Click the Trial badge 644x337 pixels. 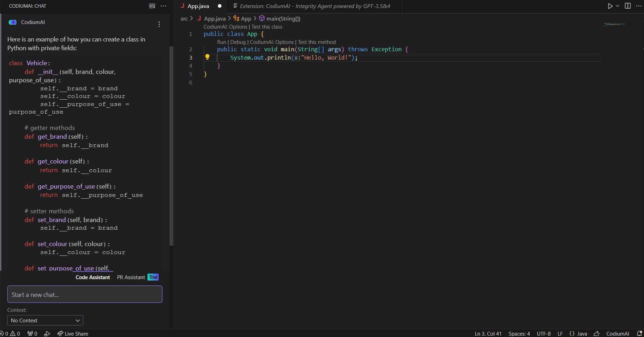(x=153, y=277)
